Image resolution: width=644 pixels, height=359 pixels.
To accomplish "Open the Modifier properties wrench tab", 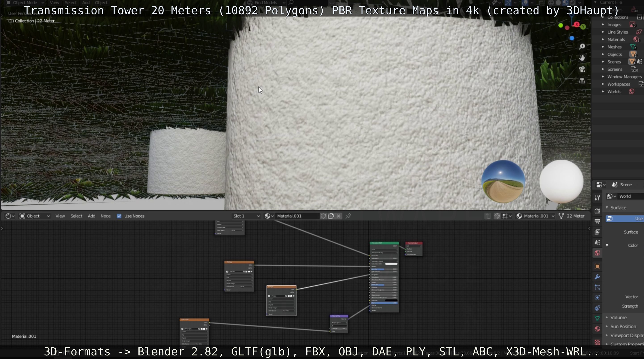I will 597,277.
